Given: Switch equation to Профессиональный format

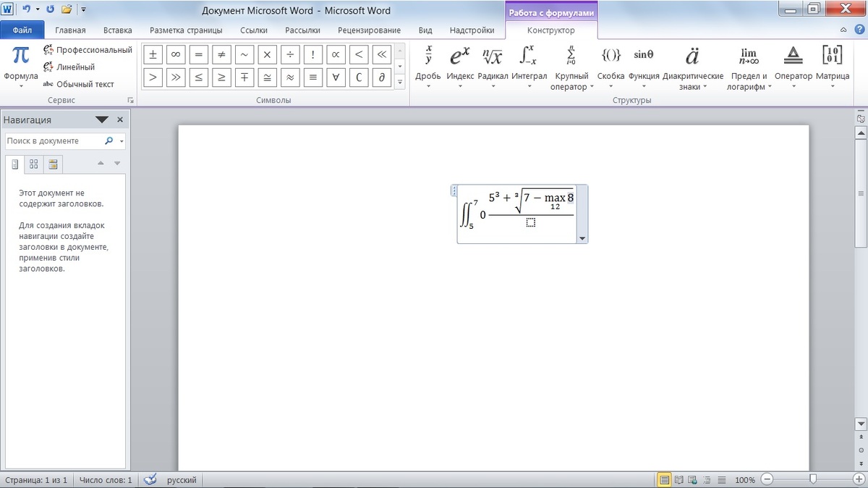Looking at the screenshot, I should [88, 50].
